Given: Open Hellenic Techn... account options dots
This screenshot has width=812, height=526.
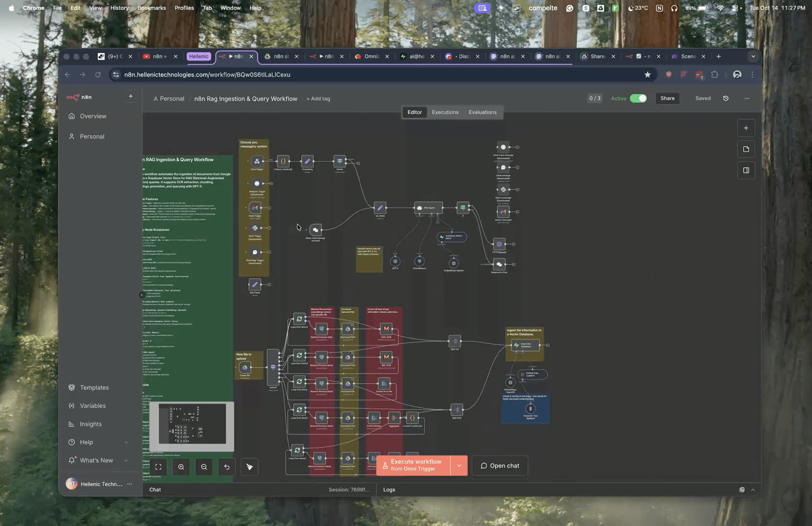Looking at the screenshot, I should pyautogui.click(x=129, y=484).
